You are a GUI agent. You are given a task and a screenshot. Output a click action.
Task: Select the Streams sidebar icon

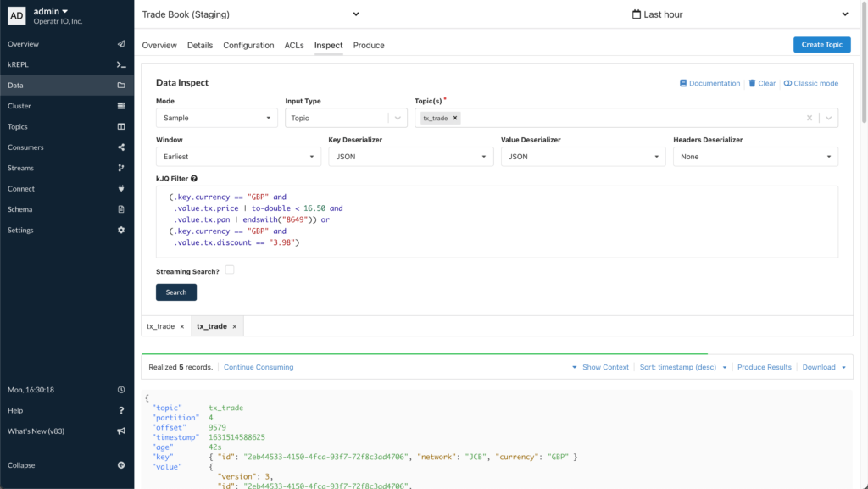pyautogui.click(x=120, y=168)
